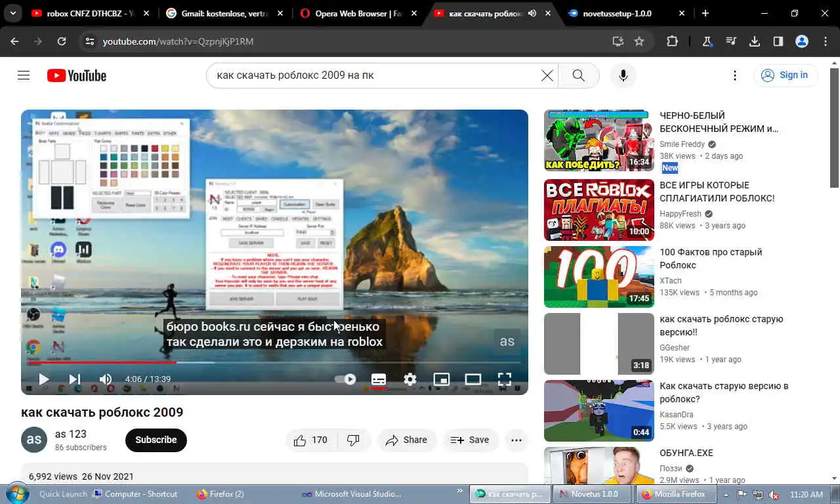Viewport: 840px width, 504px height.
Task: View site information in the address bar
Action: [x=90, y=41]
